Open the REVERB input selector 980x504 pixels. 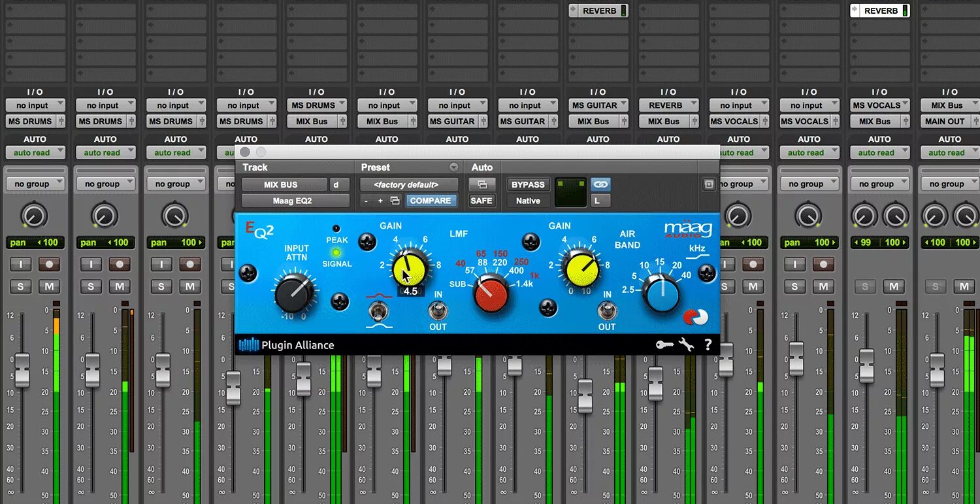click(x=668, y=105)
